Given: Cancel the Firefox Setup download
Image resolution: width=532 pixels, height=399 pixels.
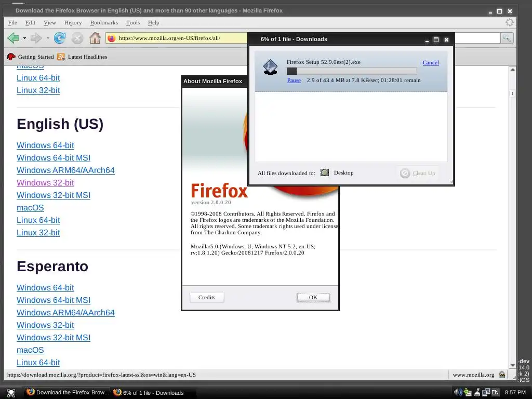Looking at the screenshot, I should (x=431, y=62).
